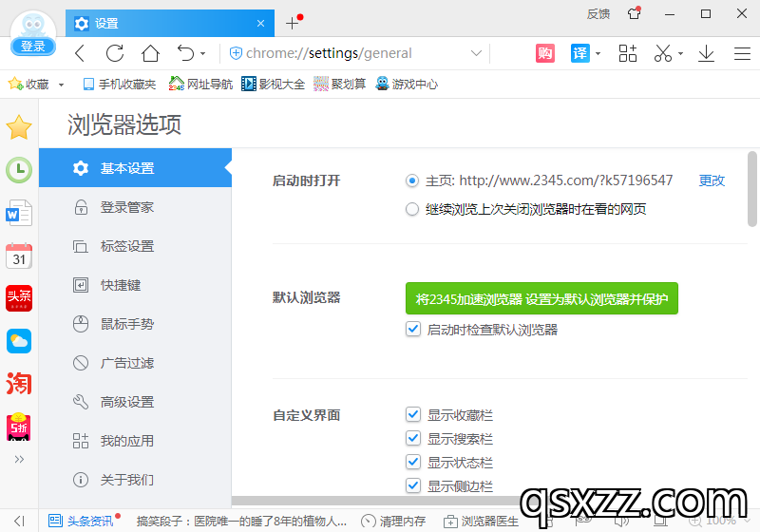Viewport: 760px width, 532px height.
Task: Select the 设置 tab
Action: pos(170,23)
